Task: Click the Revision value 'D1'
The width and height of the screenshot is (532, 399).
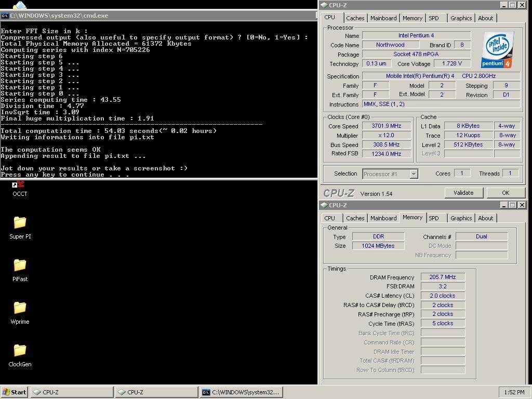Action: click(x=506, y=95)
